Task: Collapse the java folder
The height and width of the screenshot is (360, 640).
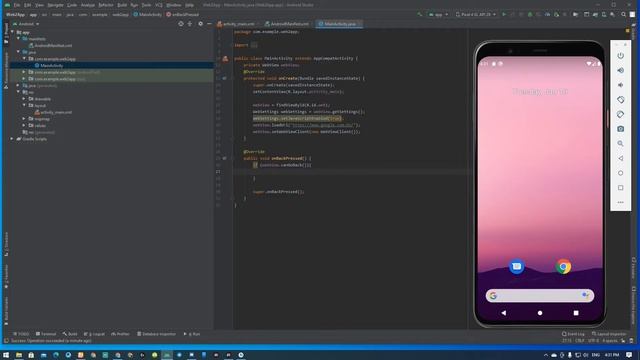Action: pos(18,52)
